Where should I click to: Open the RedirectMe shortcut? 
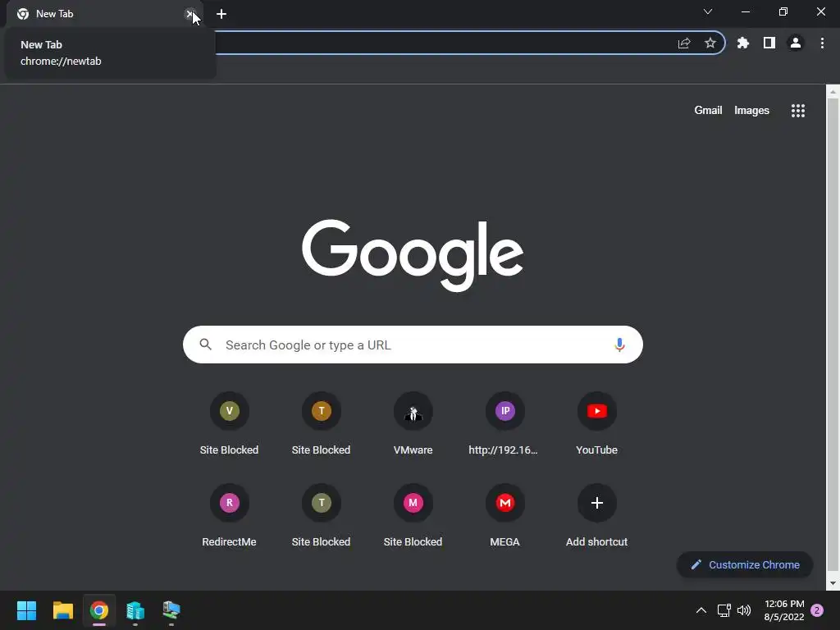[x=230, y=517]
